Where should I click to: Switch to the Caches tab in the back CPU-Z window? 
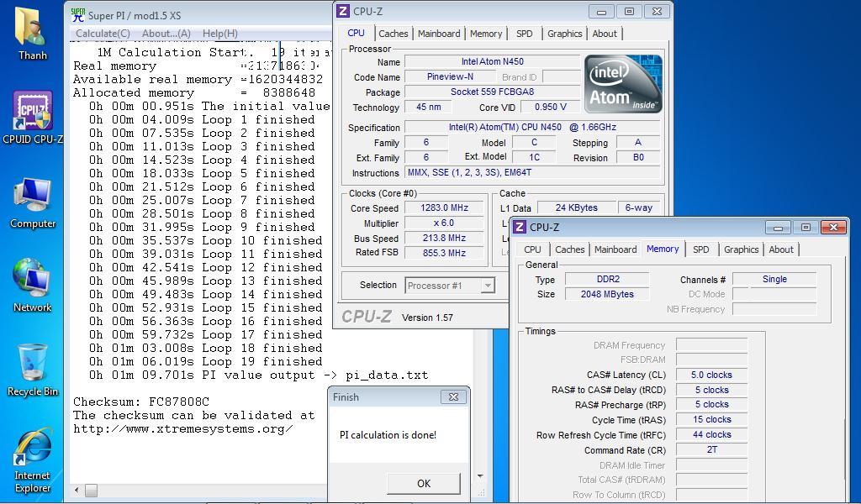(x=394, y=34)
